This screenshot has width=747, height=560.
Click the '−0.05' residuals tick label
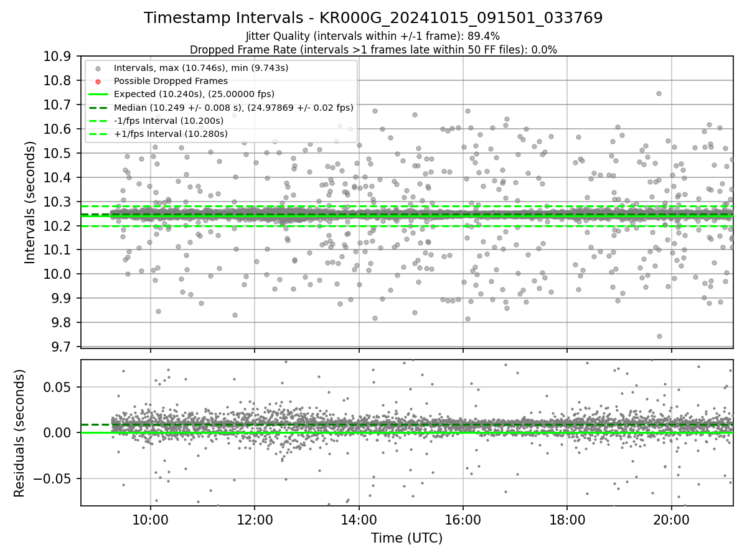pos(52,478)
